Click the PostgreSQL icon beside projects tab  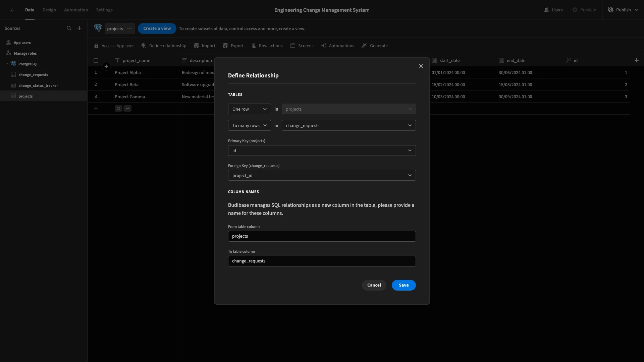[98, 28]
